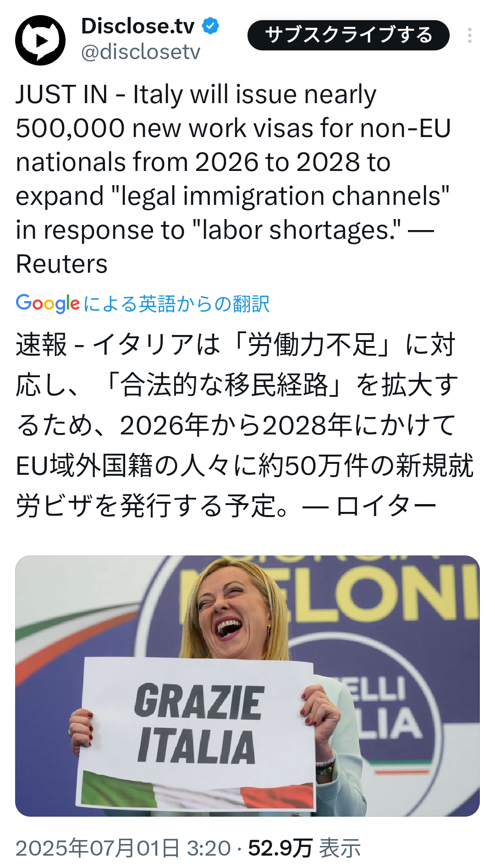
Task: Open the three-dot more options menu
Action: click(470, 35)
